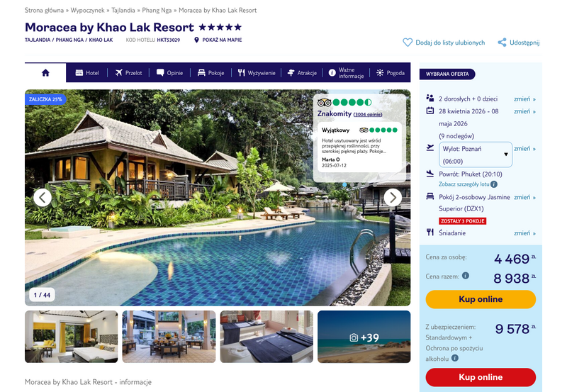Click the home icon tab
This screenshot has width=567, height=392.
[45, 73]
